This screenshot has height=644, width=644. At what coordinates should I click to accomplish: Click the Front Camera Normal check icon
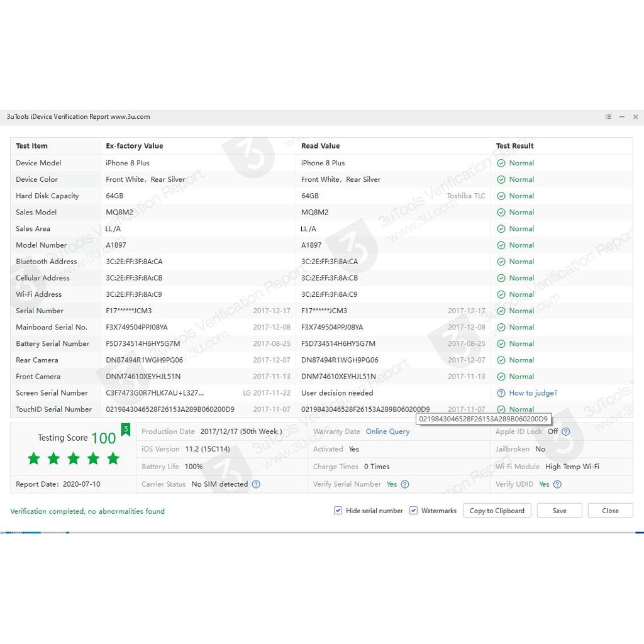pyautogui.click(x=501, y=377)
